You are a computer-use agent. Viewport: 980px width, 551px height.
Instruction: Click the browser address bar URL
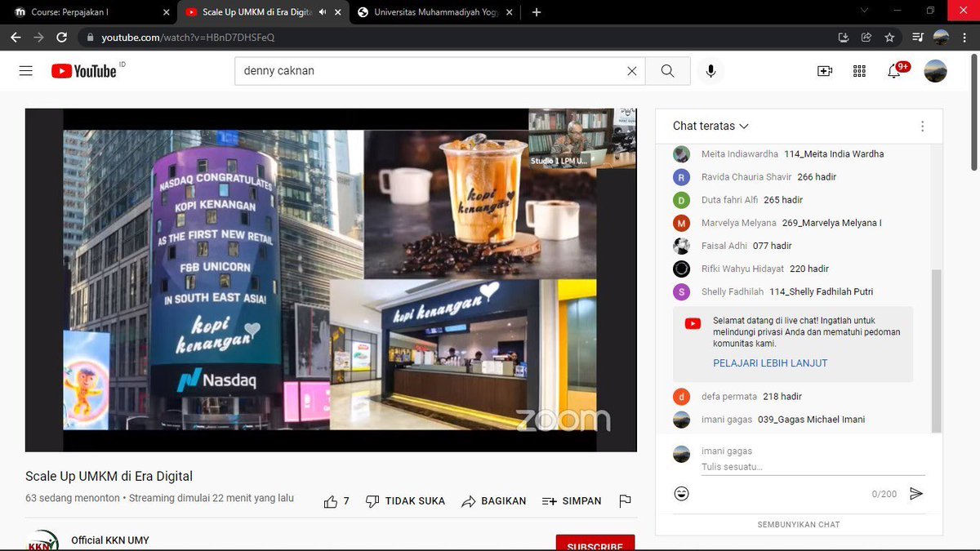(x=188, y=38)
